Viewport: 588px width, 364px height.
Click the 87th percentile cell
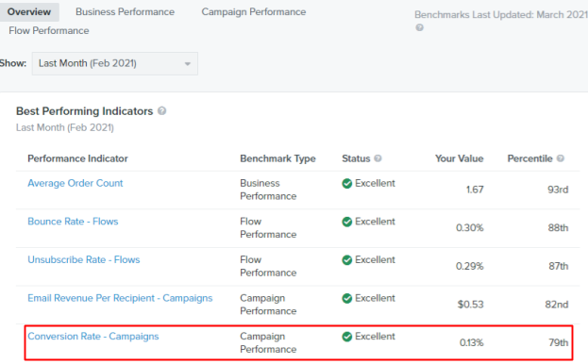click(x=559, y=266)
